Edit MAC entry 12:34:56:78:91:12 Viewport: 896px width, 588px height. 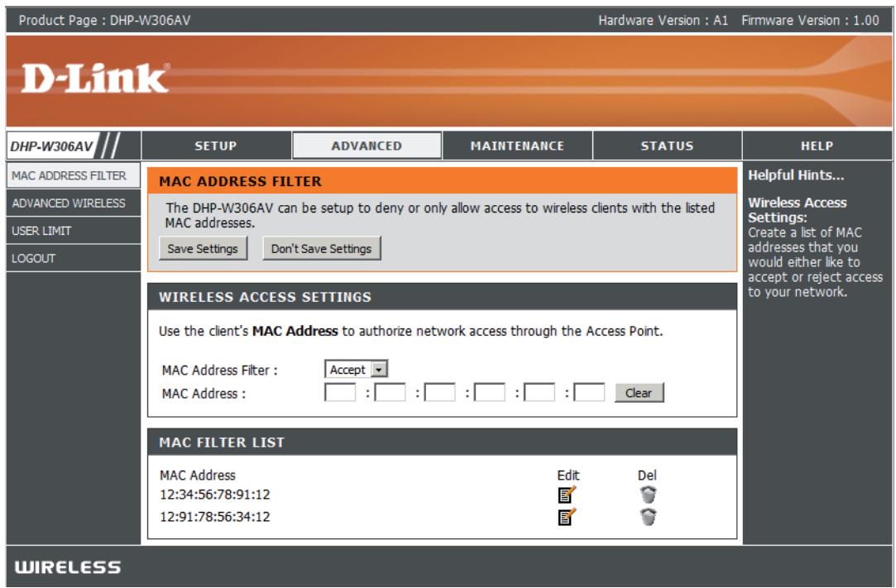pyautogui.click(x=566, y=495)
